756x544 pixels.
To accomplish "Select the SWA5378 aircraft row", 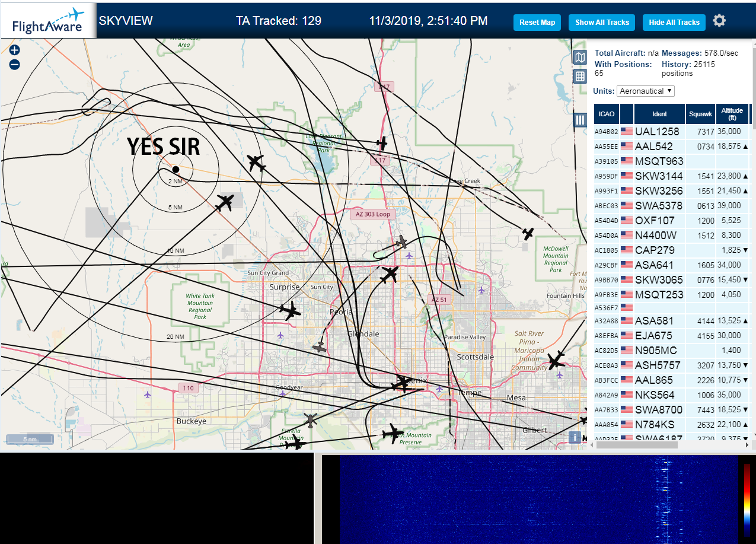I will pyautogui.click(x=672, y=206).
